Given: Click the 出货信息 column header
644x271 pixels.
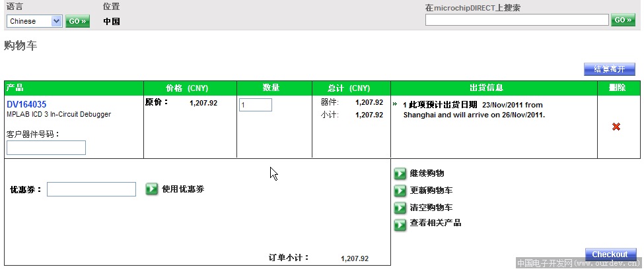Looking at the screenshot, I should [x=494, y=88].
